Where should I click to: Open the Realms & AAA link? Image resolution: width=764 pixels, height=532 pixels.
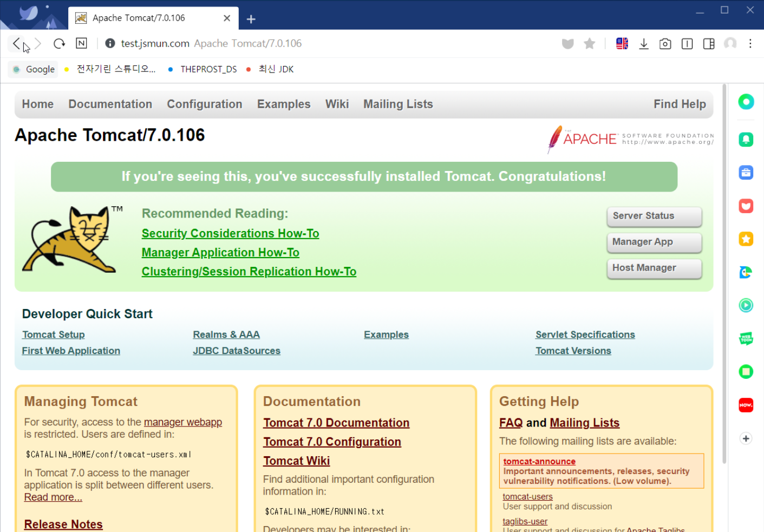226,334
